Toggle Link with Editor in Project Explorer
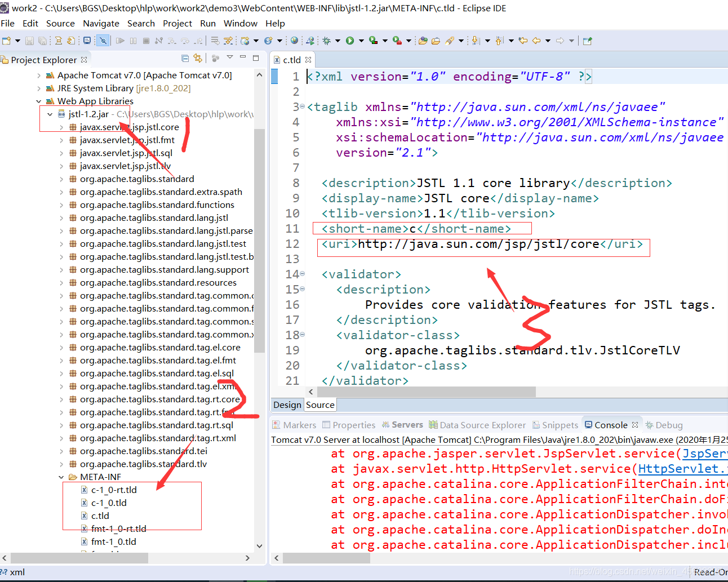This screenshot has width=728, height=582. click(198, 58)
